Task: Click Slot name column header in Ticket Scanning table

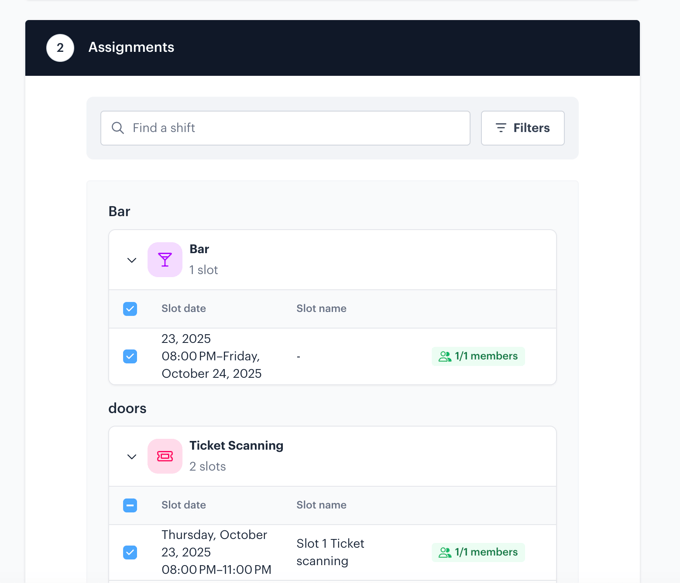Action: (321, 505)
